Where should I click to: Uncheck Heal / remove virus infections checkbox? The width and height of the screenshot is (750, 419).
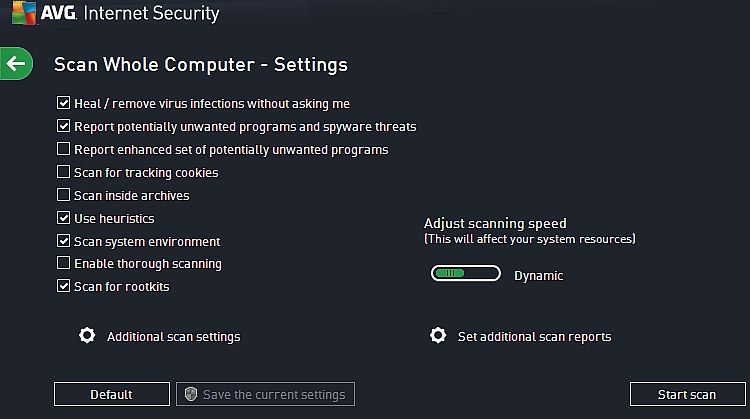pos(63,103)
